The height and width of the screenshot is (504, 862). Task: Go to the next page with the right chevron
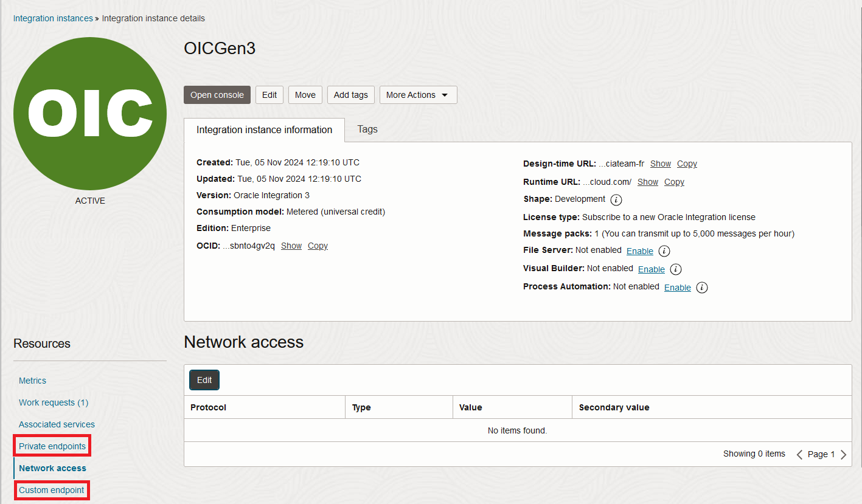(844, 454)
